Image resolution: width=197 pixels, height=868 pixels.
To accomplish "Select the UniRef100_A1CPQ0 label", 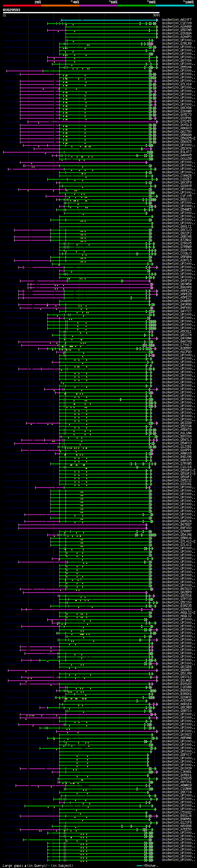I will 177,352.
